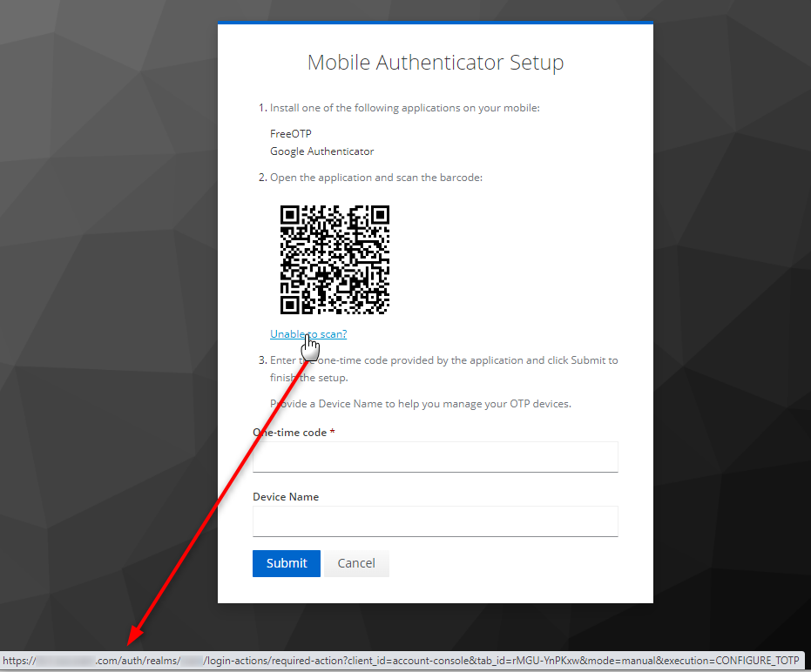Screen dimensions: 811x672
Task: Click the Cancel button
Action: coord(355,563)
